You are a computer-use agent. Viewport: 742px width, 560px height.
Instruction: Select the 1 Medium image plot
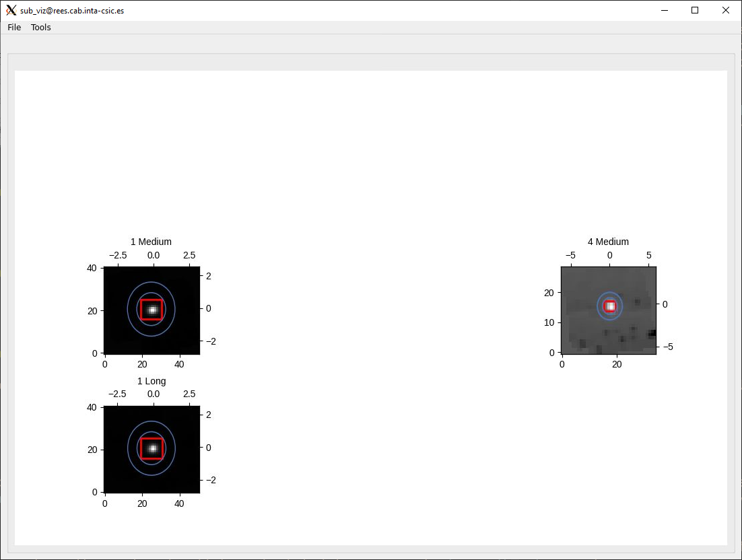pyautogui.click(x=152, y=310)
